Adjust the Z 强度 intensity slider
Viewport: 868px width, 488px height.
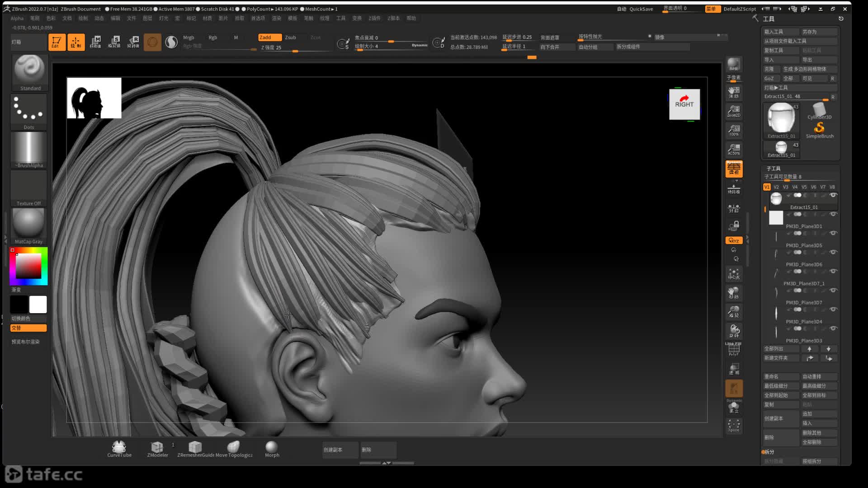point(296,48)
